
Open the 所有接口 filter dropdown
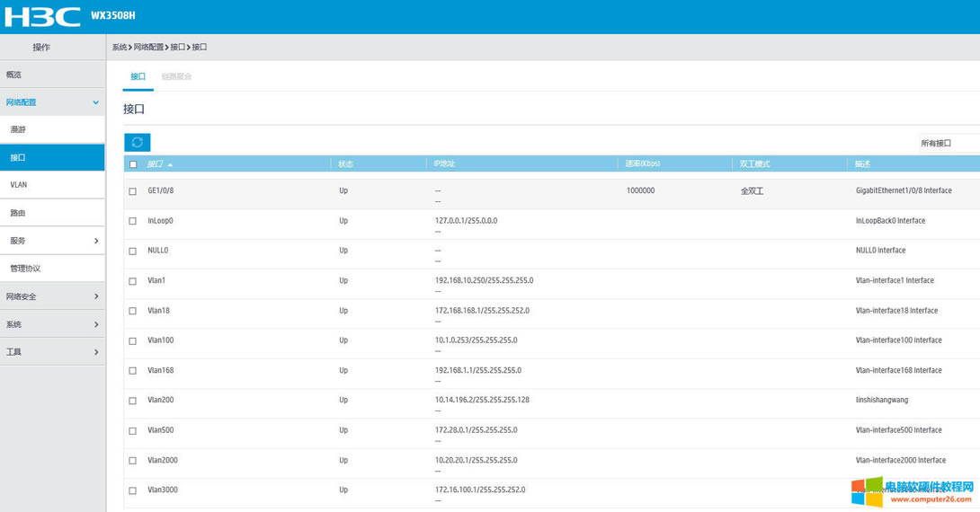[x=946, y=143]
